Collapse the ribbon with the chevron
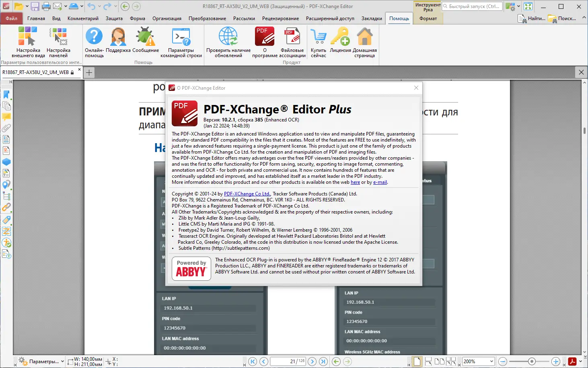This screenshot has height=368, width=588. [584, 18]
